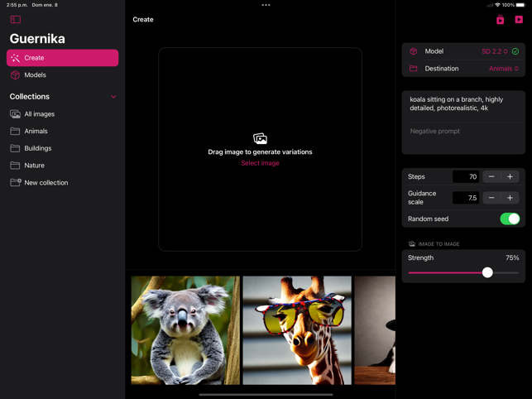This screenshot has height=399, width=532.
Task: Click the green model checkmark status icon
Action: pyautogui.click(x=515, y=51)
